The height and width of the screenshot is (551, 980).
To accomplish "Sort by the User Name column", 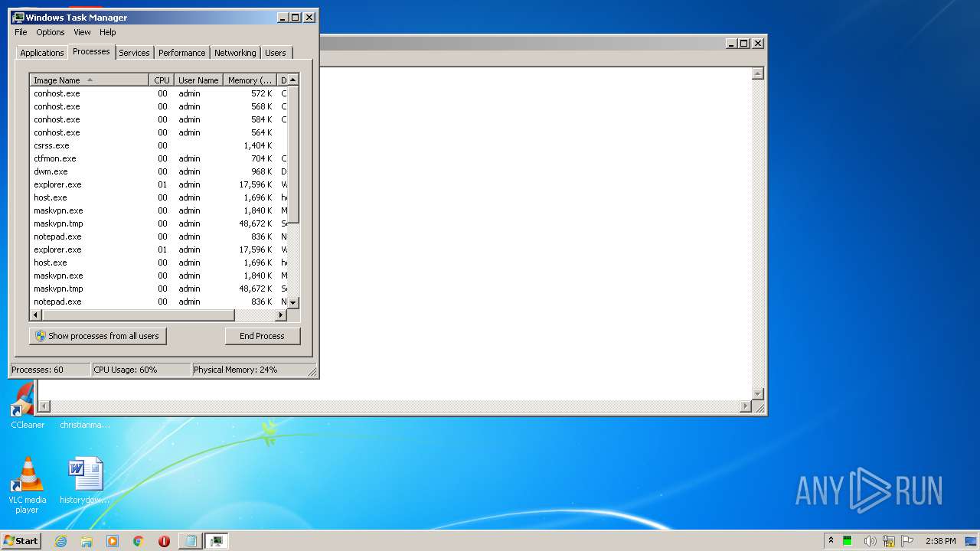I will click(198, 80).
